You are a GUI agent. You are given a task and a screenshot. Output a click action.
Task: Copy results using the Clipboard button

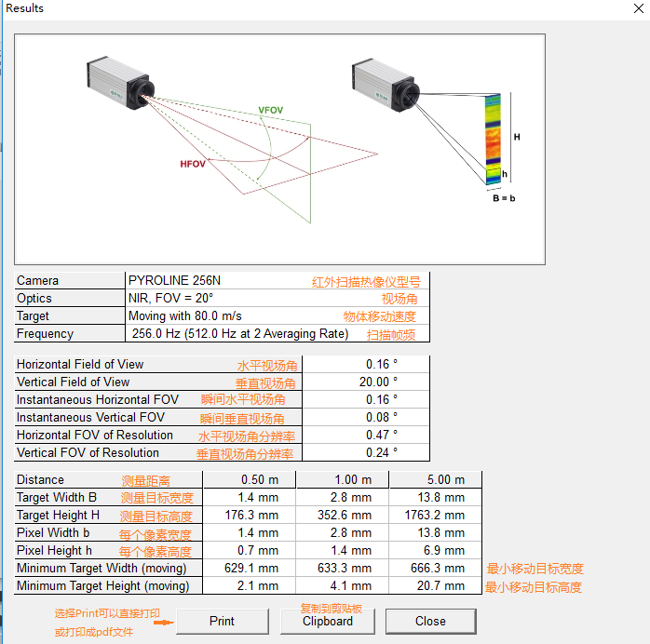[327, 622]
